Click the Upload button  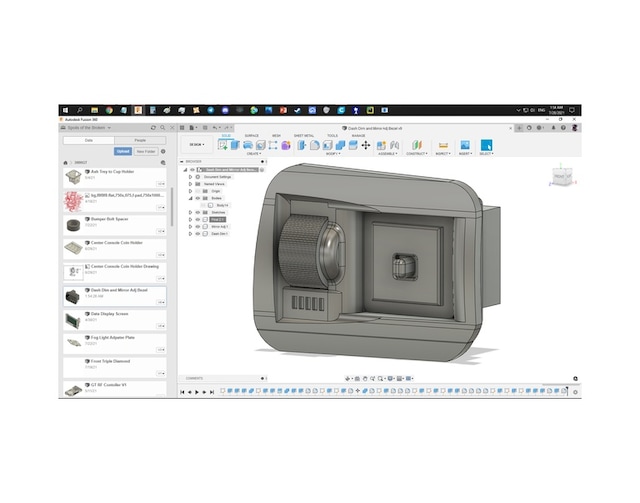(123, 151)
